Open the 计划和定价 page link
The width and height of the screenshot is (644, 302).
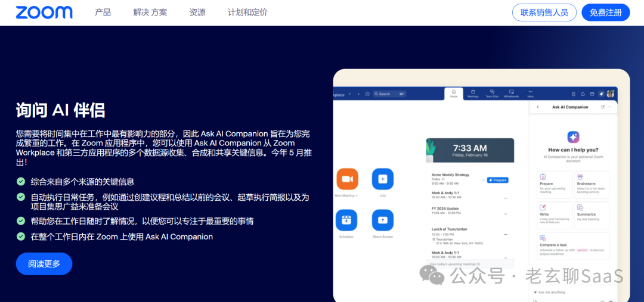(x=247, y=13)
